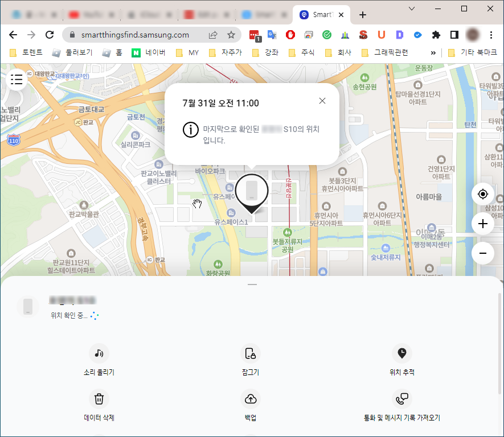Click the 실리콘파크 map marker

click(x=136, y=135)
